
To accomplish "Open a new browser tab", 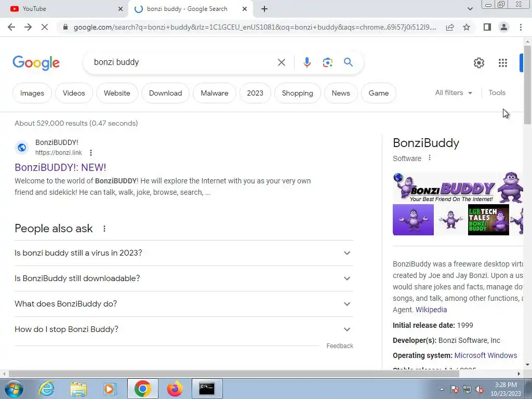I will (x=264, y=9).
